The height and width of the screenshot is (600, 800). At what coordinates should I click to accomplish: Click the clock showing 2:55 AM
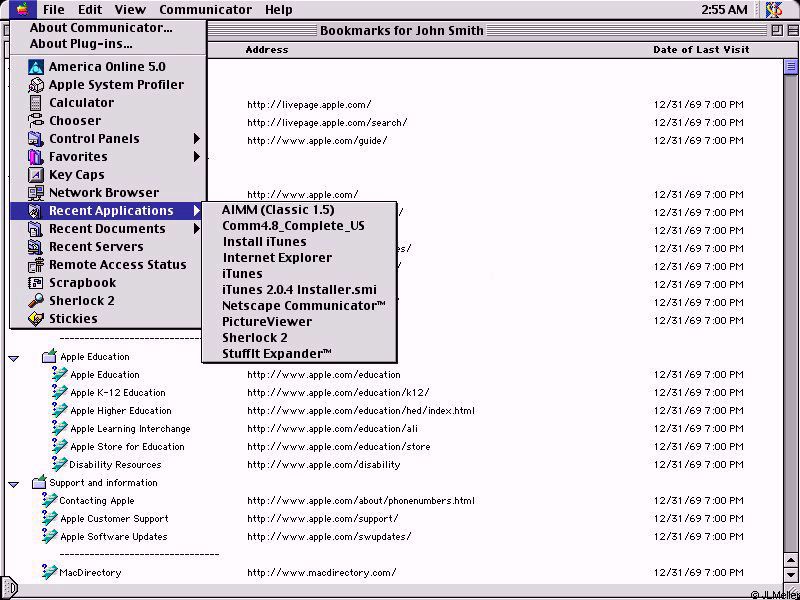724,9
